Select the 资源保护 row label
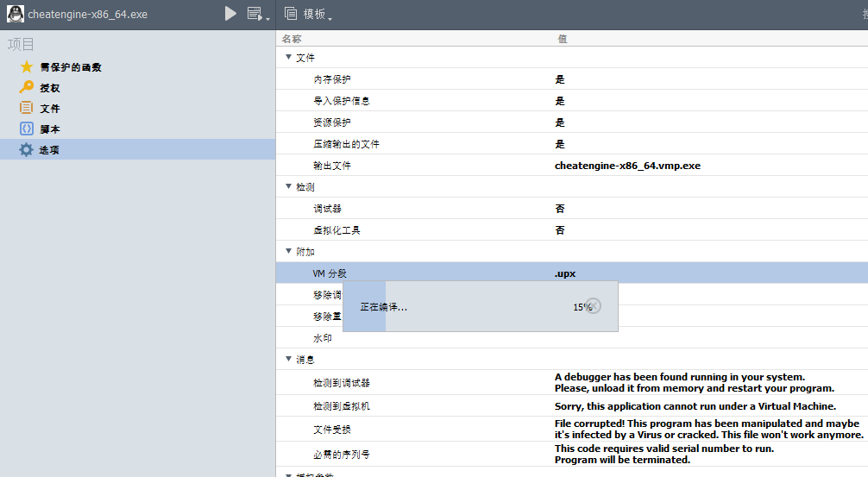The height and width of the screenshot is (477, 868). pos(332,122)
